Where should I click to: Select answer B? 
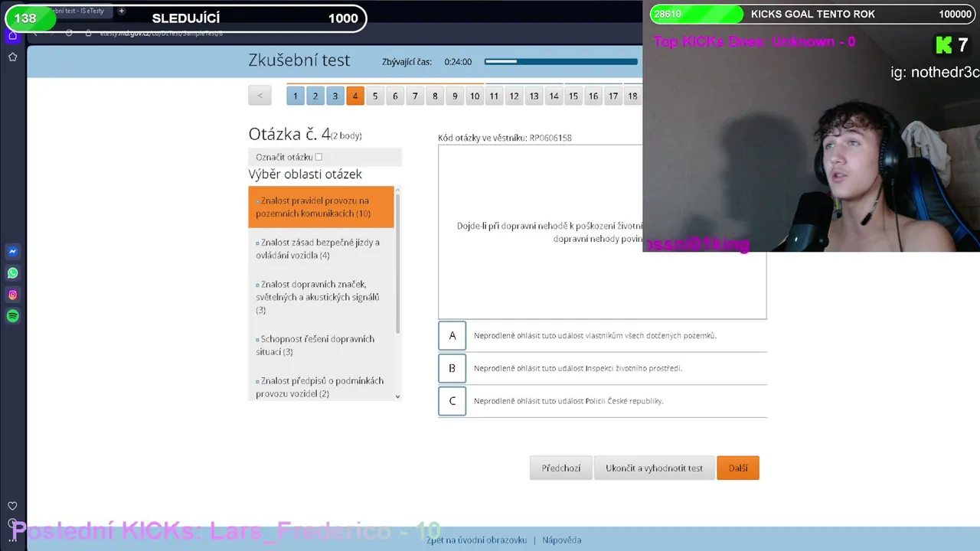[452, 368]
